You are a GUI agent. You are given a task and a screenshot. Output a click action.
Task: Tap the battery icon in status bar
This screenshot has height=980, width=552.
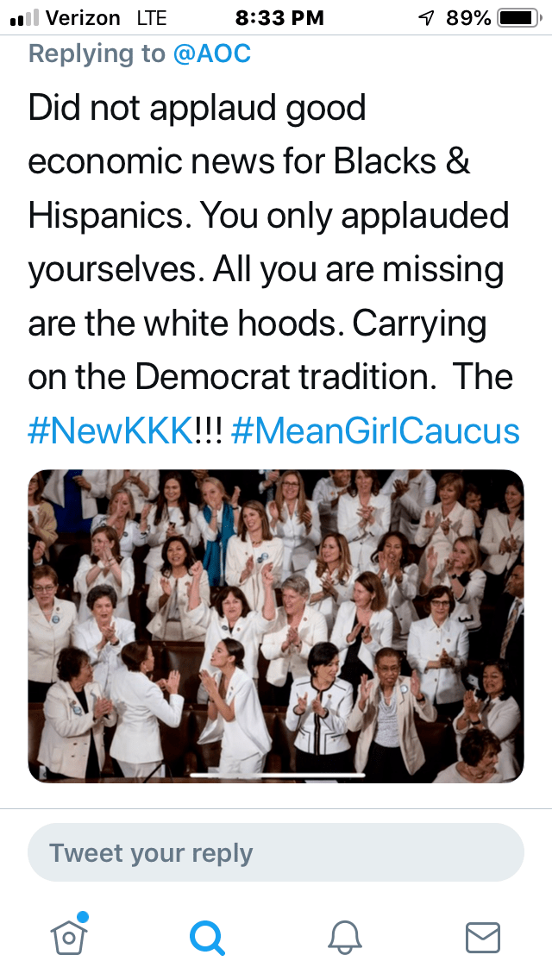pos(517,17)
